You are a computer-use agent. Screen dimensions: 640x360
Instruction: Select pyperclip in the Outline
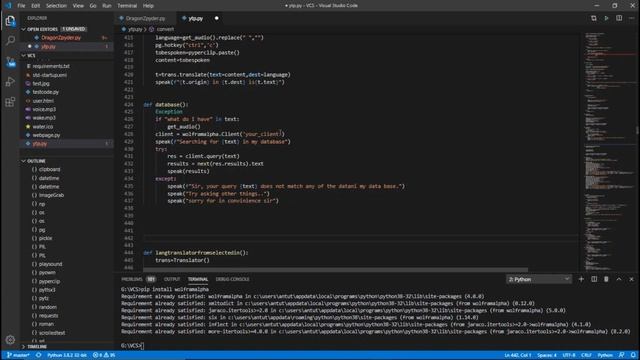pos(49,281)
